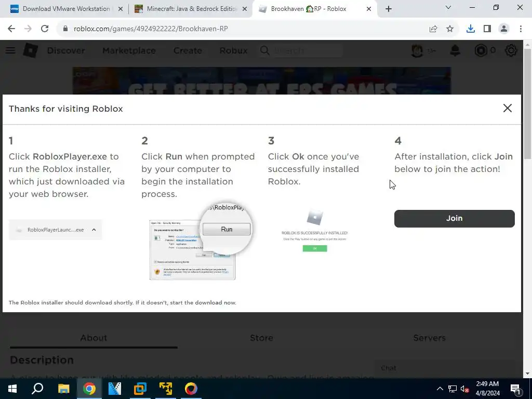This screenshot has width=532, height=399.
Task: Click the page vertical scrollbar
Action: click(528, 103)
